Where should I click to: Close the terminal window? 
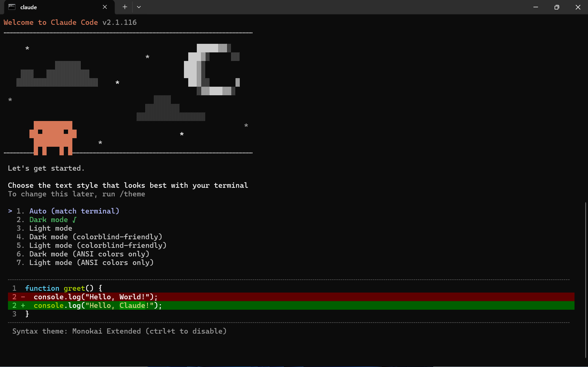point(578,7)
